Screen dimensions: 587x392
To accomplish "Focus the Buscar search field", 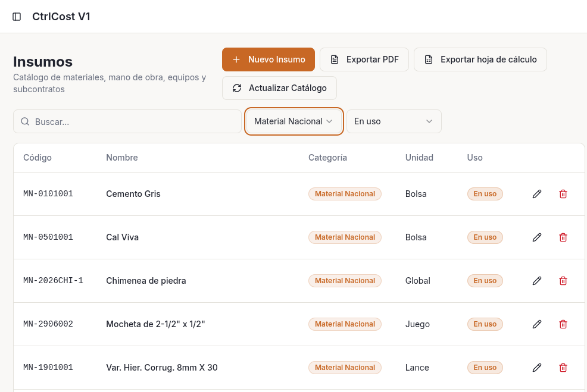I will [x=127, y=121].
